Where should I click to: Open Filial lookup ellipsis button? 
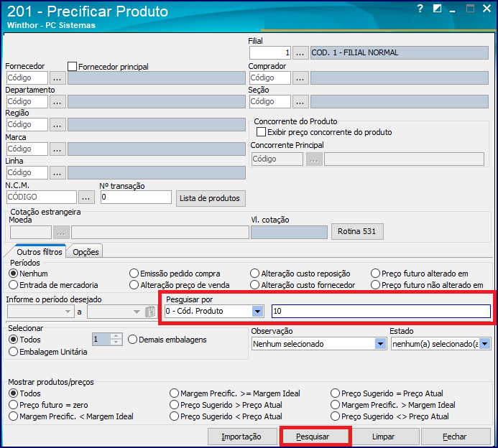pyautogui.click(x=300, y=53)
